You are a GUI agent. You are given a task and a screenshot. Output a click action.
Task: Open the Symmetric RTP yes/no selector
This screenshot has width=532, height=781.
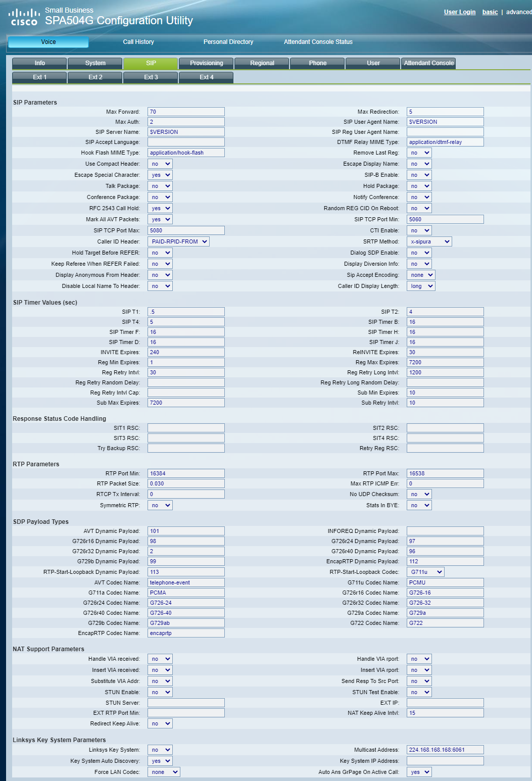[x=160, y=505]
